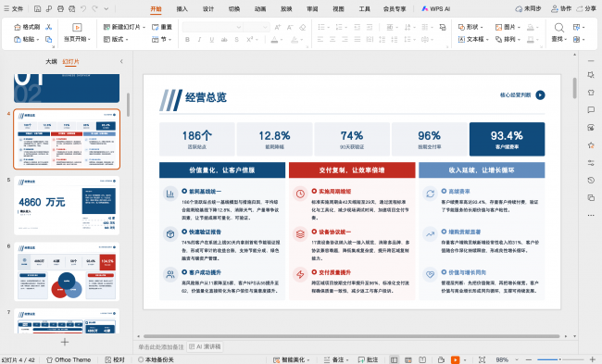Click the Print icon in quick access bar
602x364 pixels.
coord(60,8)
